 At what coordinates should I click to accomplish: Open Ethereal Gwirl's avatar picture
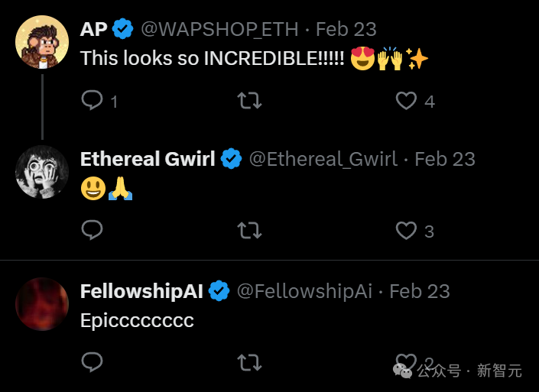pos(42,171)
